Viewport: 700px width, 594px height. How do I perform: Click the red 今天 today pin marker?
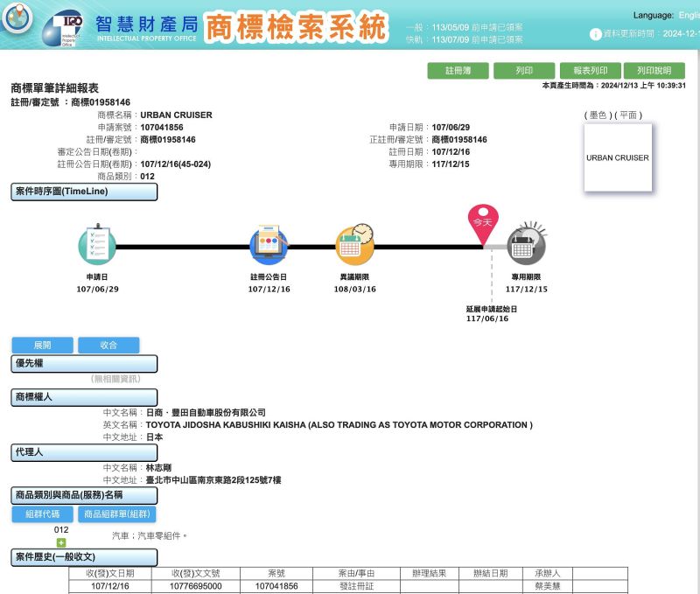483,225
